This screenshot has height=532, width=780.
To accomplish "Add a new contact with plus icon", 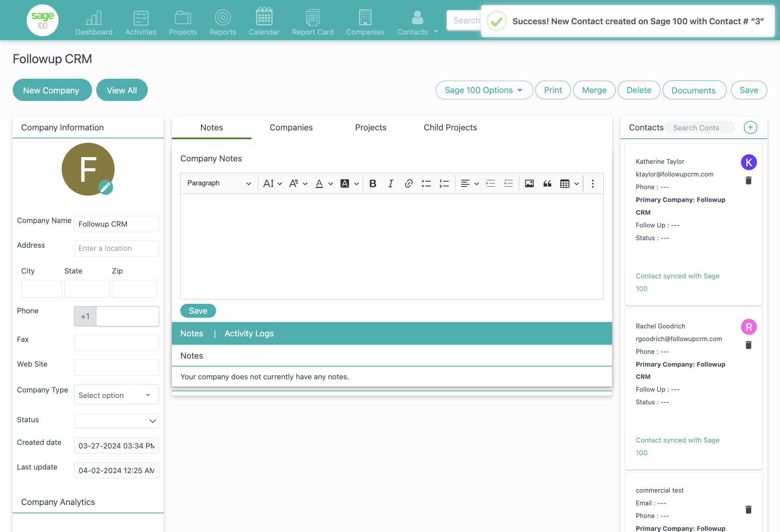I will 751,128.
